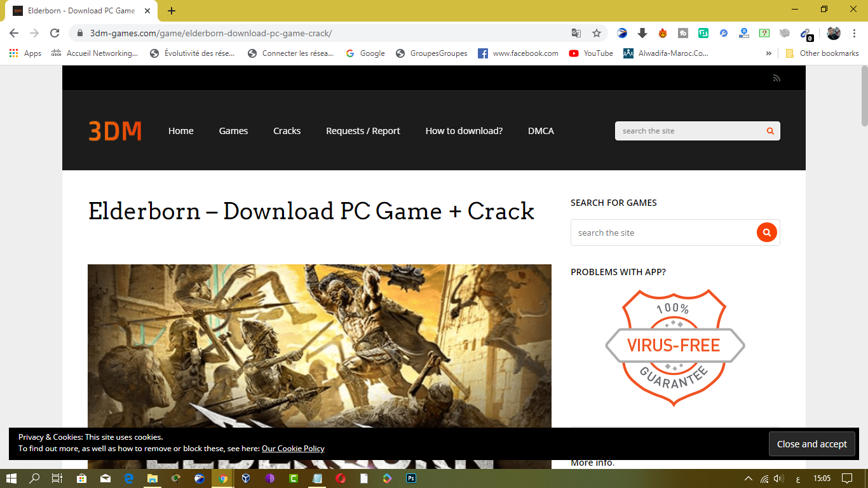868x488 pixels.
Task: Open Task View in the taskbar
Action: pyautogui.click(x=57, y=478)
